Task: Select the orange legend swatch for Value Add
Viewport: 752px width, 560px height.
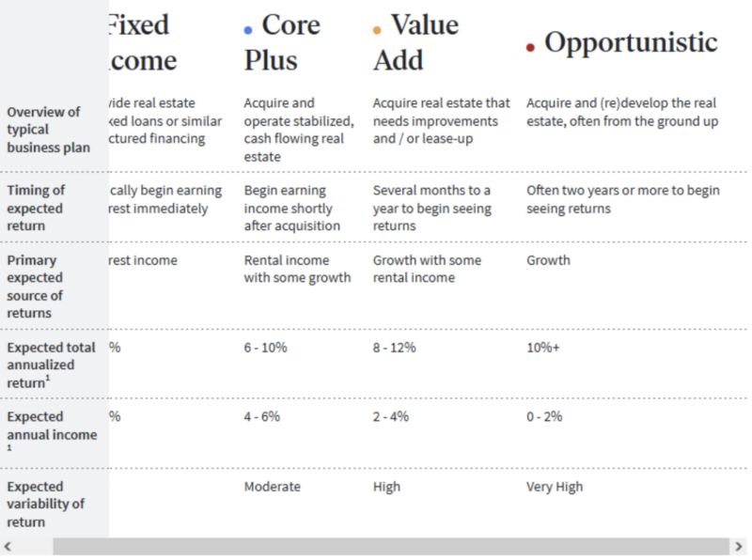Action: pyautogui.click(x=376, y=29)
